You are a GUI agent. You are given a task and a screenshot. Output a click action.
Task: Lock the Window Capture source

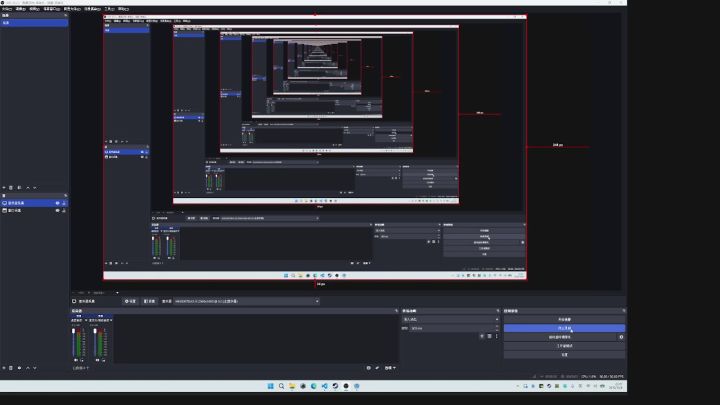pyautogui.click(x=64, y=210)
